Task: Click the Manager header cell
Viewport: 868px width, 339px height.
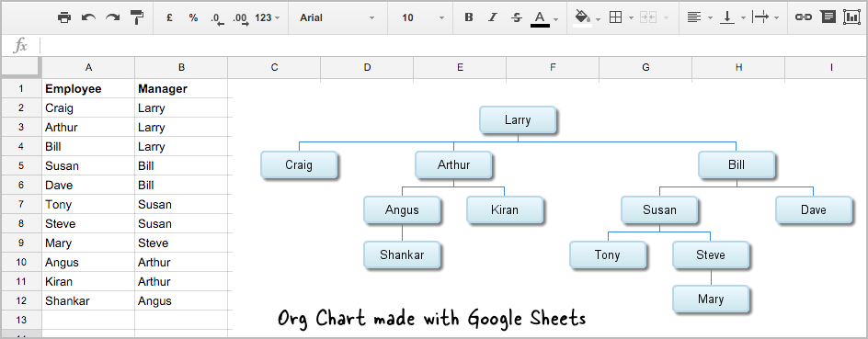Action: click(x=181, y=88)
